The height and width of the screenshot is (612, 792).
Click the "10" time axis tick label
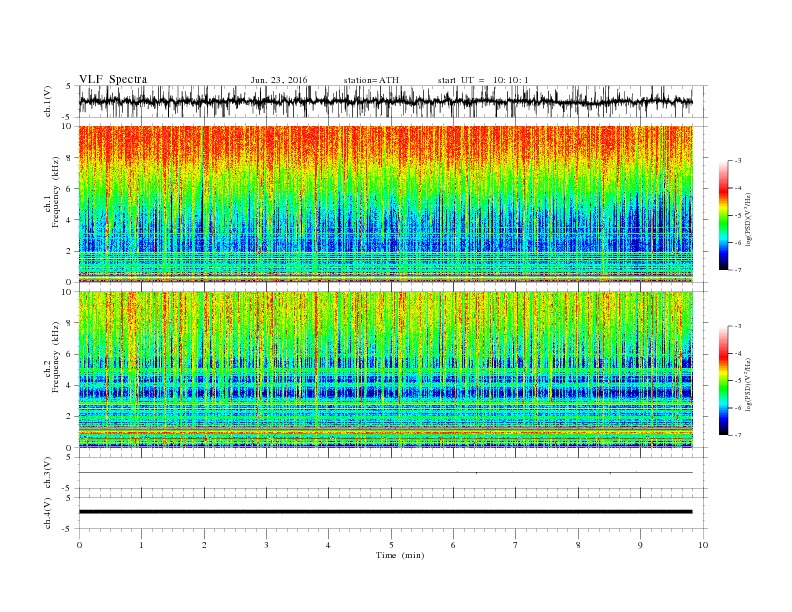pos(703,545)
